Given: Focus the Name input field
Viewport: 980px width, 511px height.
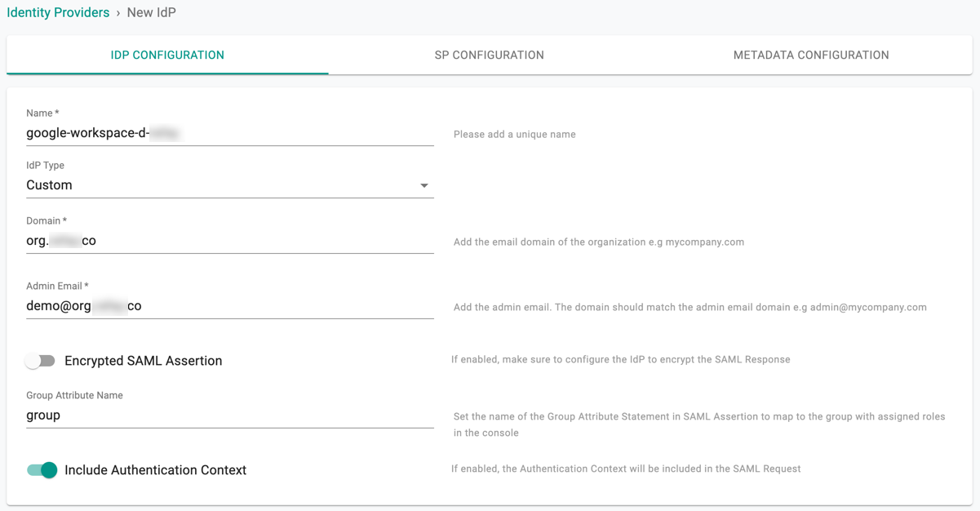Looking at the screenshot, I should 229,133.
